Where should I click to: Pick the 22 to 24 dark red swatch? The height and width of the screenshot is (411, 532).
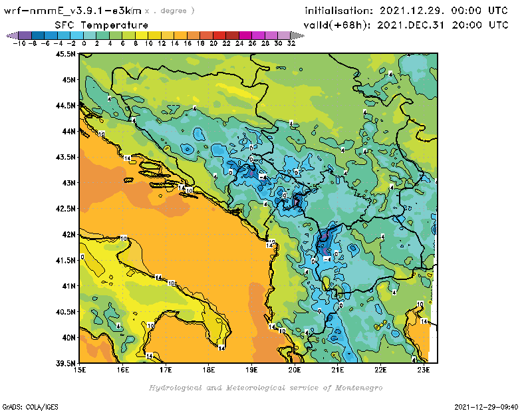[232, 35]
